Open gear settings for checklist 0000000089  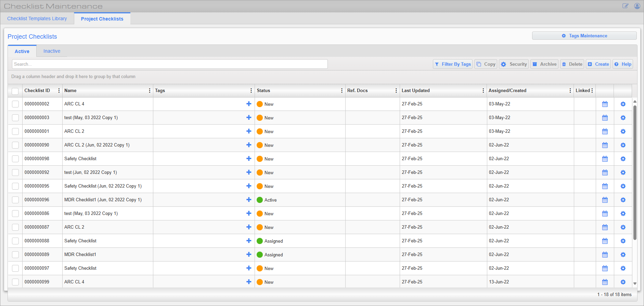pos(623,255)
